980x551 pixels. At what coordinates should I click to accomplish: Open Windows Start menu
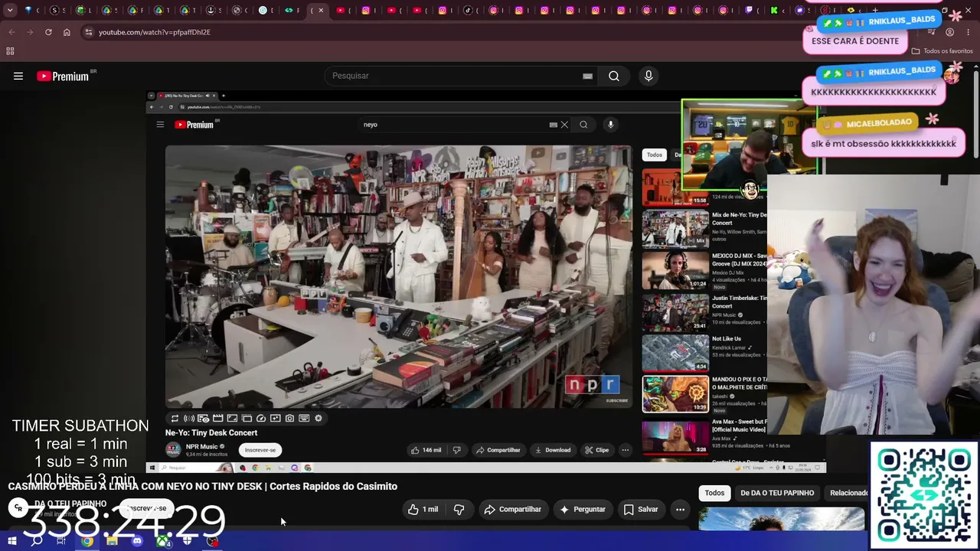(x=11, y=541)
